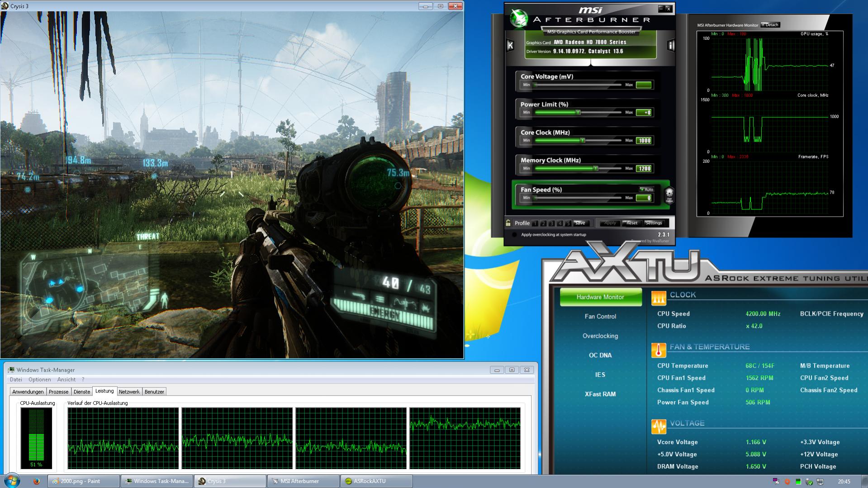Open OC DNA in AXTU
This screenshot has height=488, width=868.
click(x=600, y=355)
